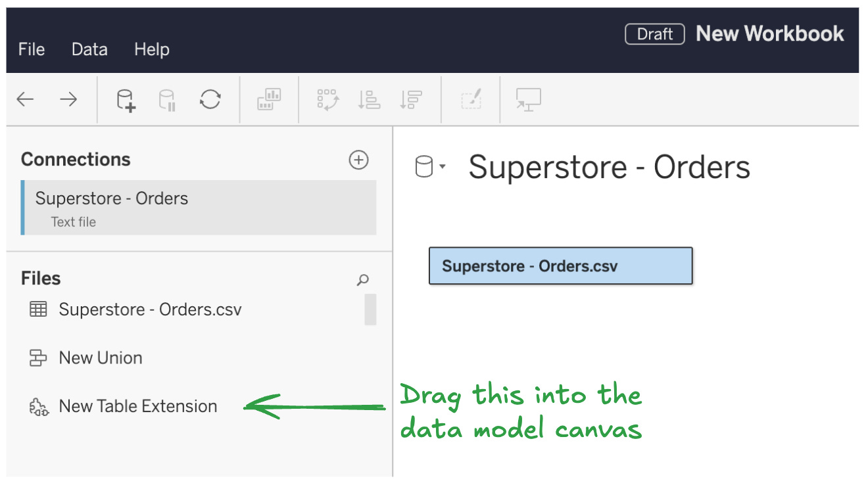This screenshot has width=868, height=485.
Task: Click the Sort descending icon
Action: tap(411, 100)
